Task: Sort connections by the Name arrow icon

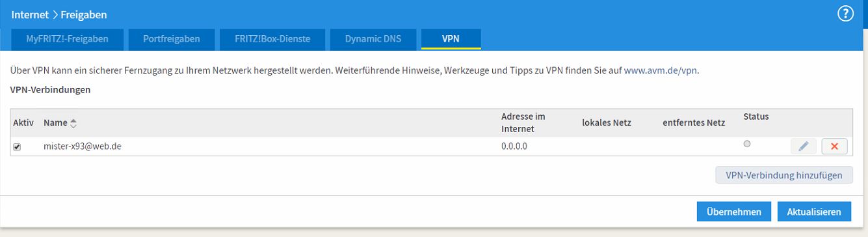Action: pyautogui.click(x=73, y=122)
